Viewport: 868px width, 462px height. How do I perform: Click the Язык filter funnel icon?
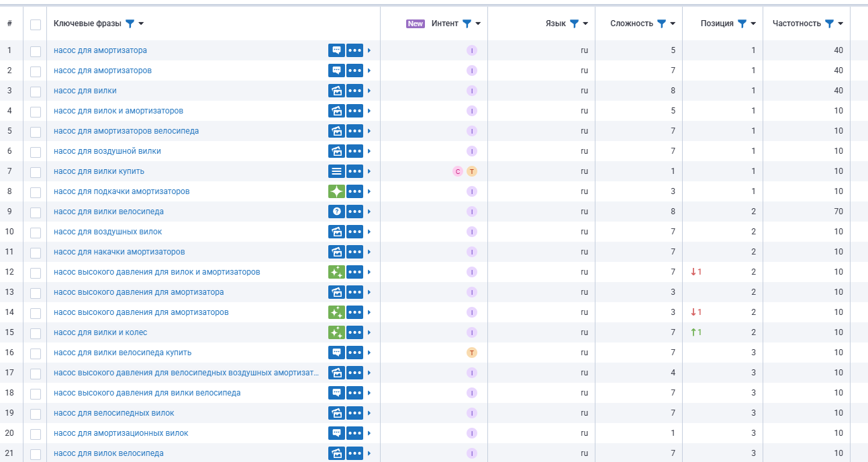point(575,24)
